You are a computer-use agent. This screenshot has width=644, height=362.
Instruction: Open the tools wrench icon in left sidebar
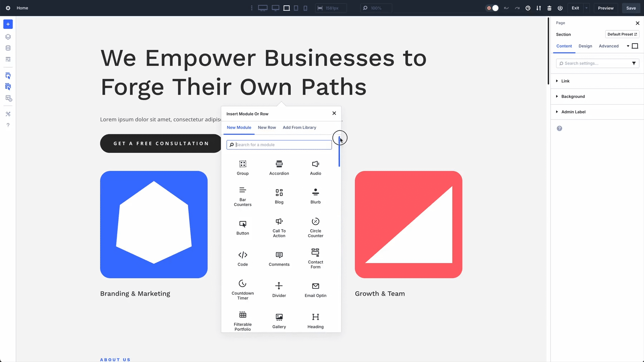coord(8,114)
